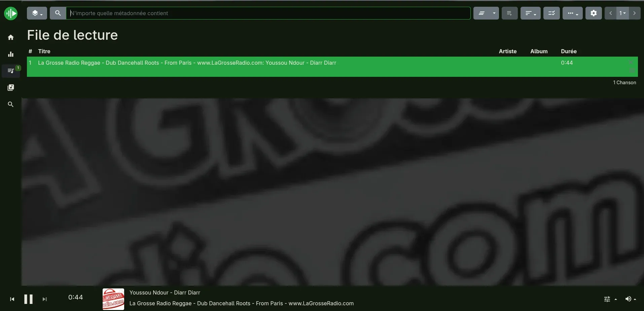Sort by the Artiste column header
Screen dimensions: 644x311
(x=507, y=51)
